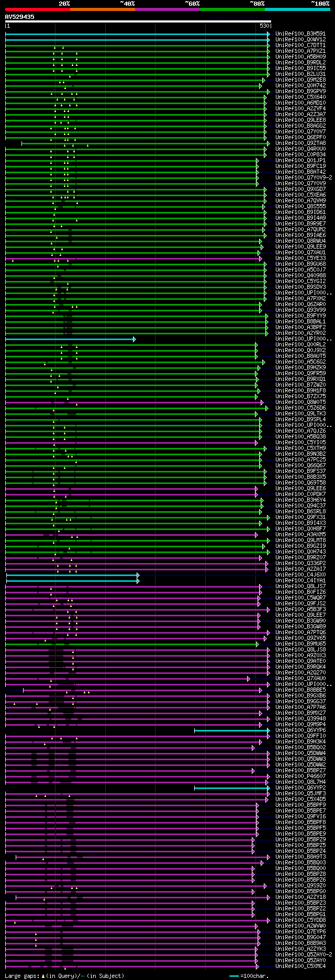Select the UniRef100_C5YE33 entry

point(300,258)
